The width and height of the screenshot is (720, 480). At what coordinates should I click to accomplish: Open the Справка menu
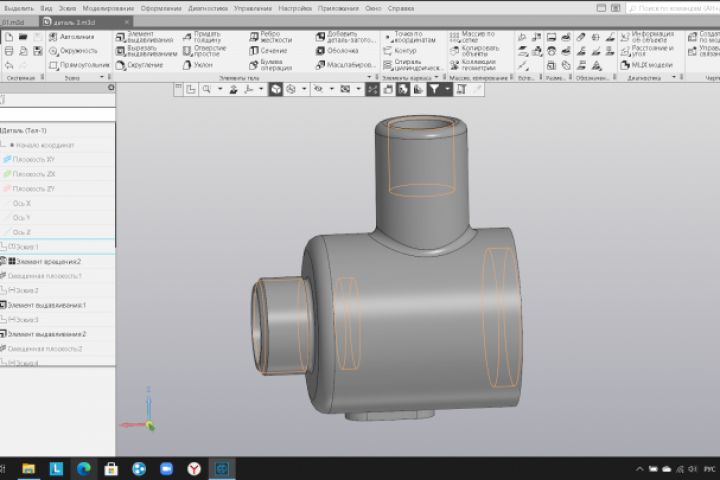(x=401, y=8)
